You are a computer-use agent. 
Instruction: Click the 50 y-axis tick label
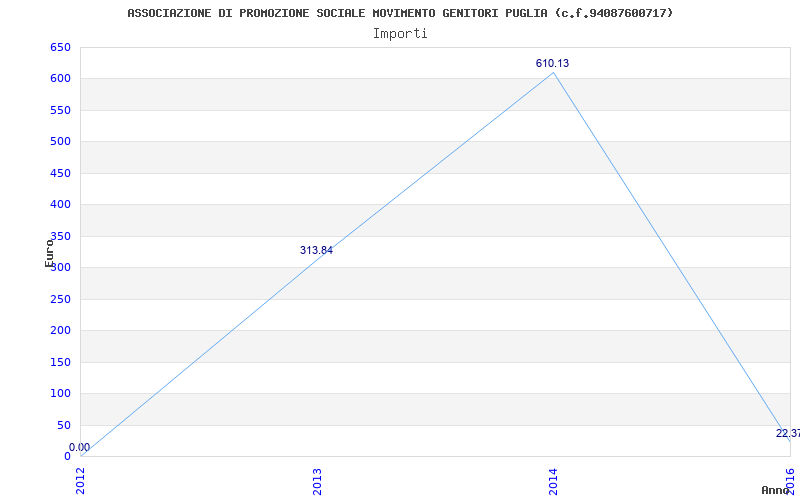pyautogui.click(x=63, y=425)
